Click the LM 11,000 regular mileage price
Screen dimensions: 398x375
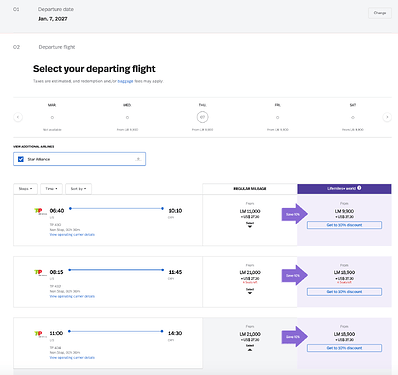tap(250, 211)
